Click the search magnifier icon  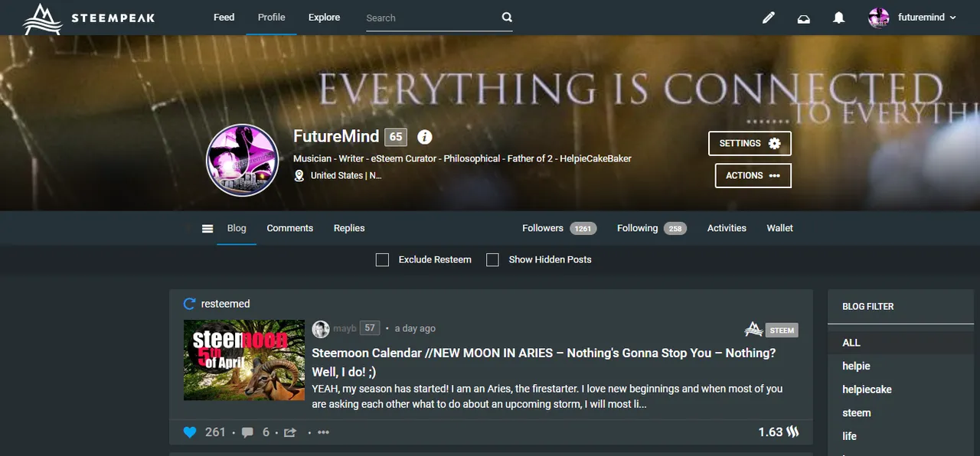tap(506, 18)
